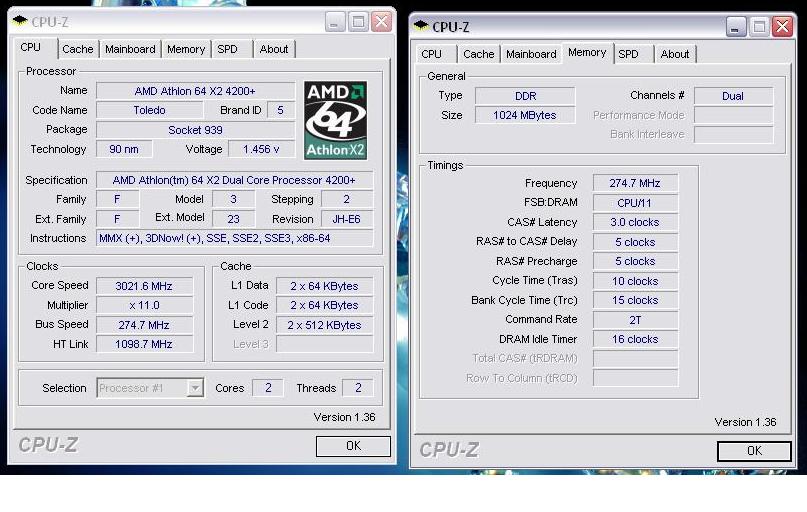Screen dimensions: 807x512
Task: Switch to Mainboard tab in left window
Action: pyautogui.click(x=130, y=49)
